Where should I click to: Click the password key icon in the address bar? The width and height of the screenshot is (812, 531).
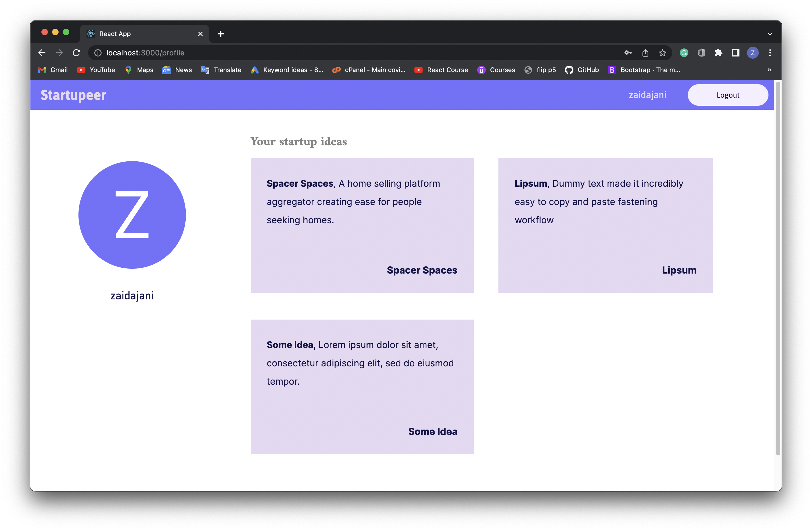(628, 52)
